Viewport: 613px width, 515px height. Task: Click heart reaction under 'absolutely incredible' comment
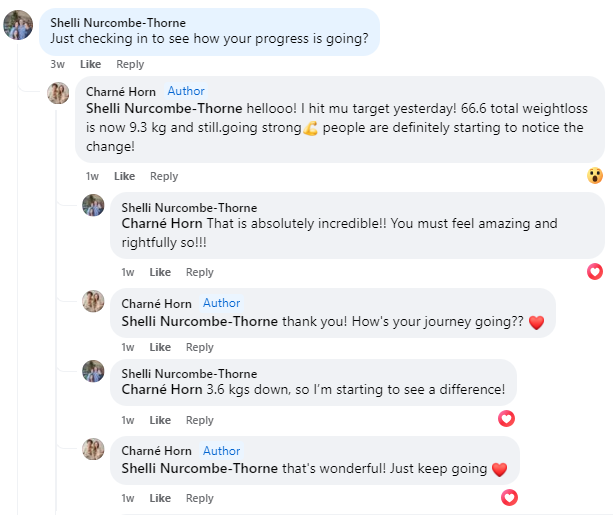tap(595, 271)
